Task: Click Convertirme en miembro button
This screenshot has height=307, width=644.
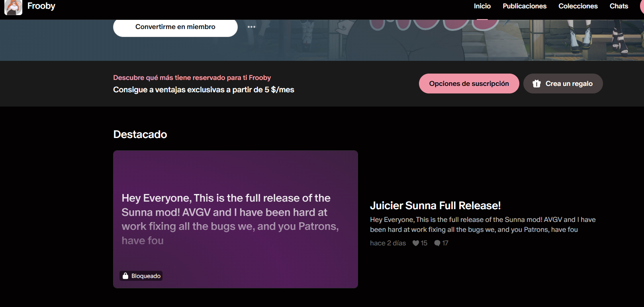Action: pyautogui.click(x=175, y=27)
